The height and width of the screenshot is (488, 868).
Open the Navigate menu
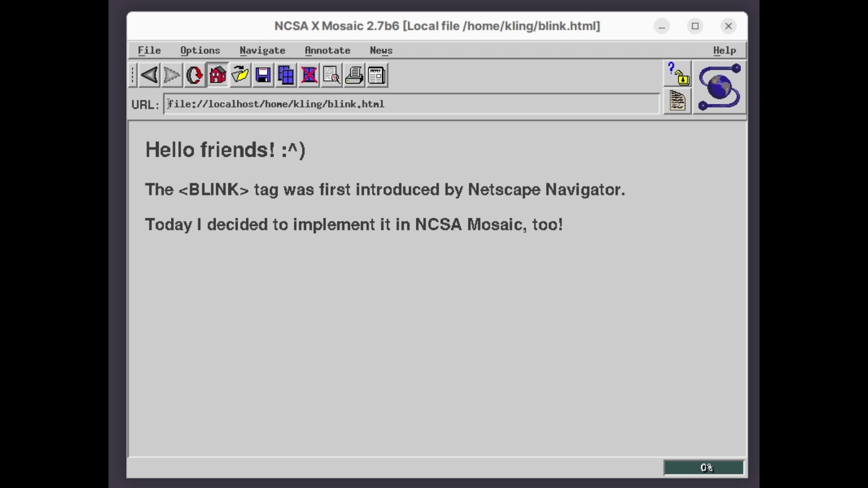point(262,50)
